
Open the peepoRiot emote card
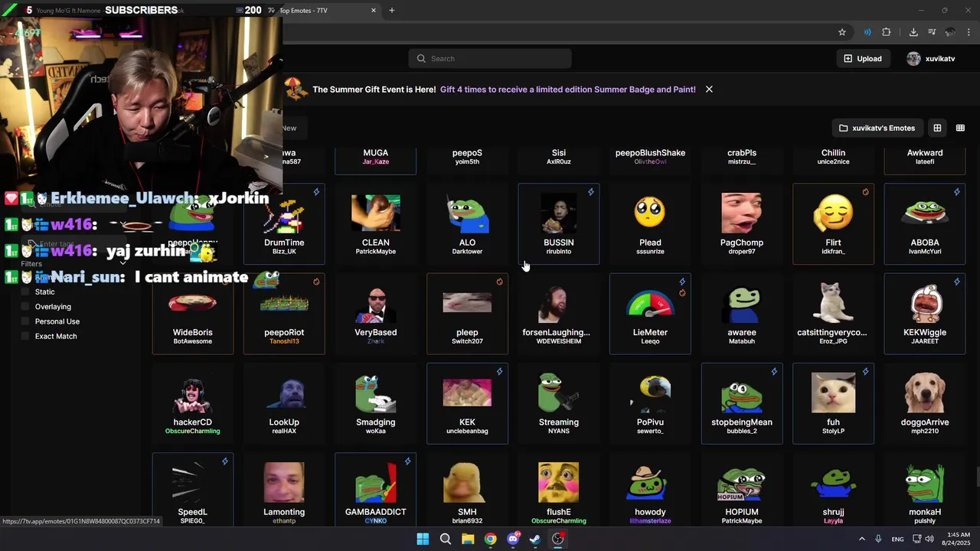tap(284, 314)
